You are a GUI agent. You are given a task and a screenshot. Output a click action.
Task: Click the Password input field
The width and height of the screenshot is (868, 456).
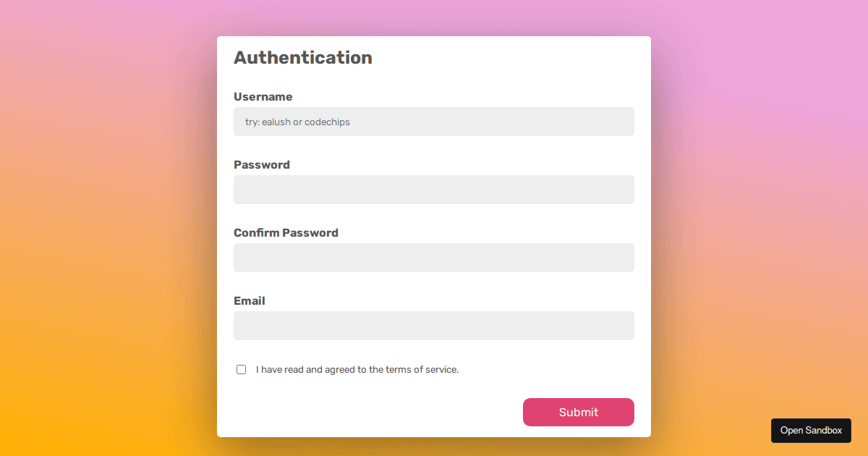tap(434, 190)
